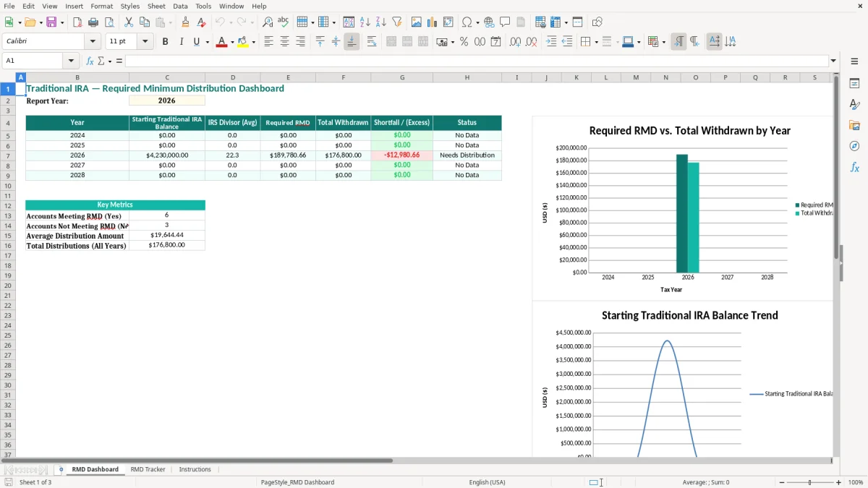This screenshot has width=868, height=488.
Task: Click the red Font Color swatch
Action: pos(221,42)
